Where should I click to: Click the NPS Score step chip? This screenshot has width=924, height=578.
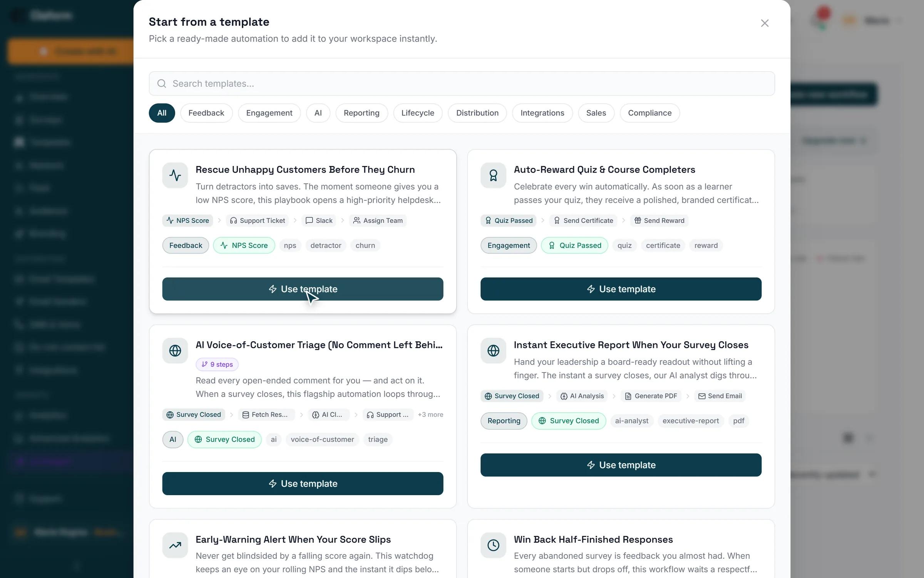(187, 220)
